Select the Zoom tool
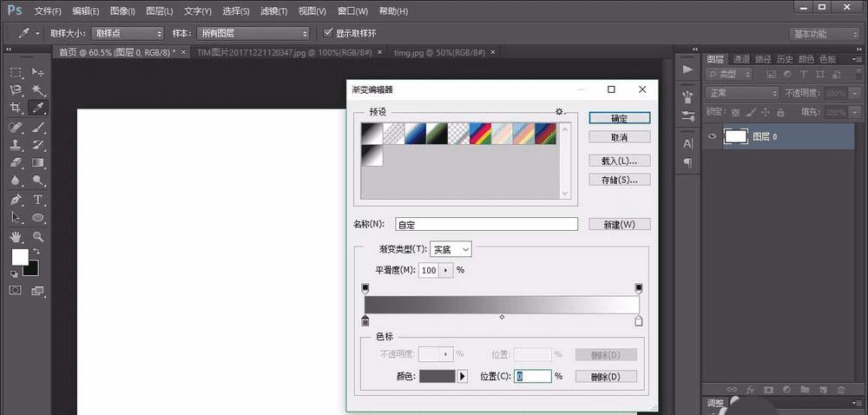868x415 pixels. click(x=37, y=237)
